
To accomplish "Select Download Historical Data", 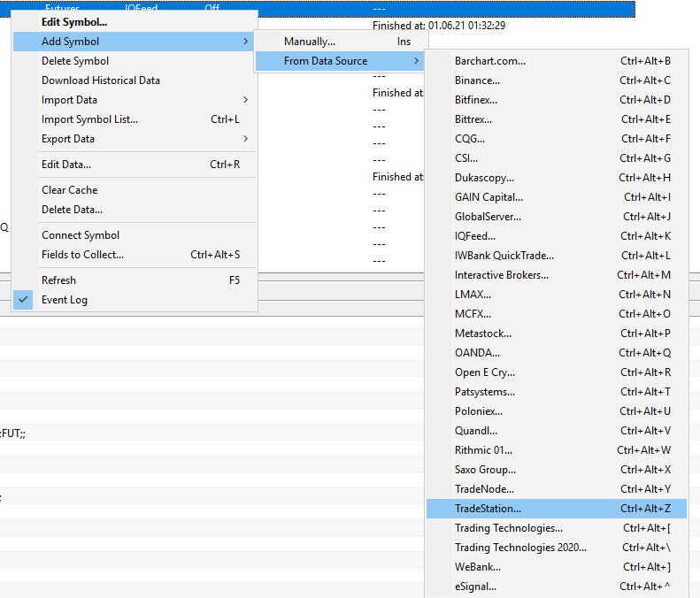I will 134,80.
